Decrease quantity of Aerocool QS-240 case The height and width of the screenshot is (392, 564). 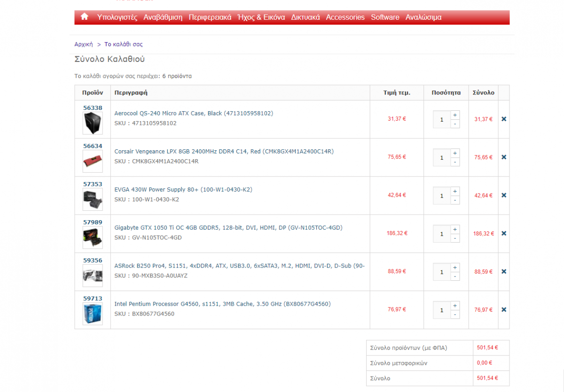455,124
